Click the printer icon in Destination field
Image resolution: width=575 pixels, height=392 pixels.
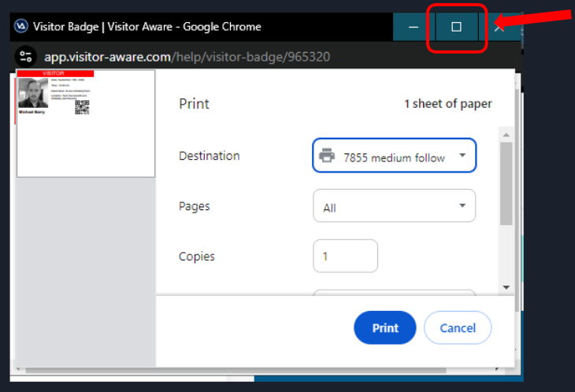pos(327,156)
